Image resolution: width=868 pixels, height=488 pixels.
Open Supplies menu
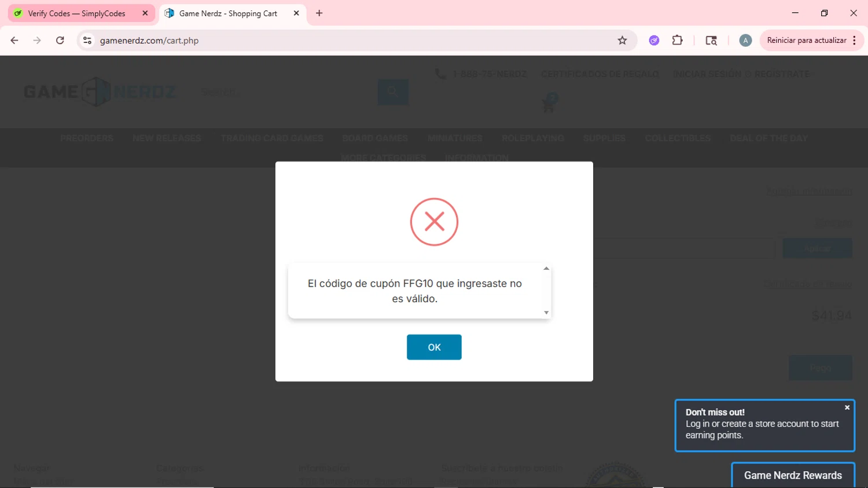[604, 138]
